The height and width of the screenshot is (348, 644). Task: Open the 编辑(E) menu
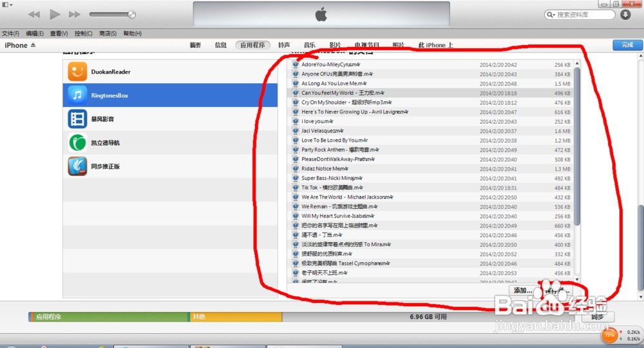coord(35,34)
